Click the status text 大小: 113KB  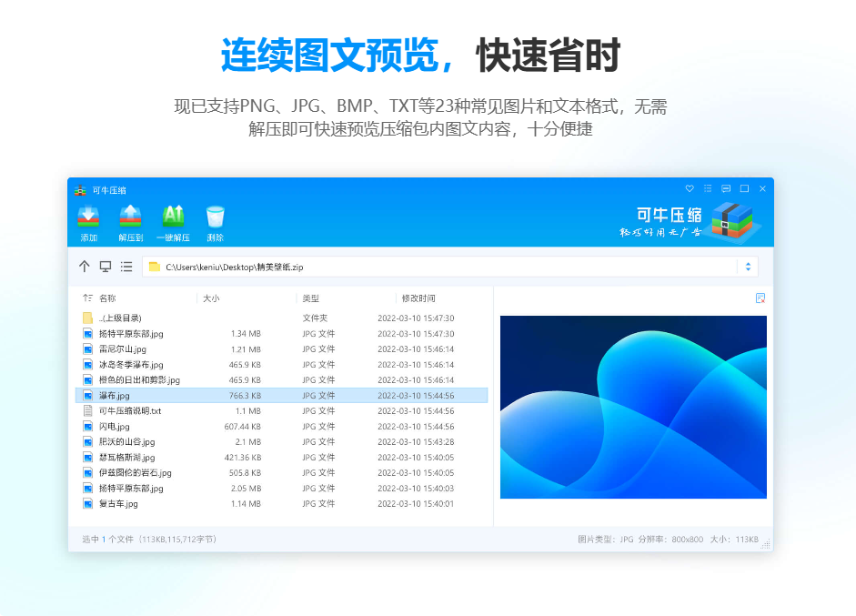point(734,539)
